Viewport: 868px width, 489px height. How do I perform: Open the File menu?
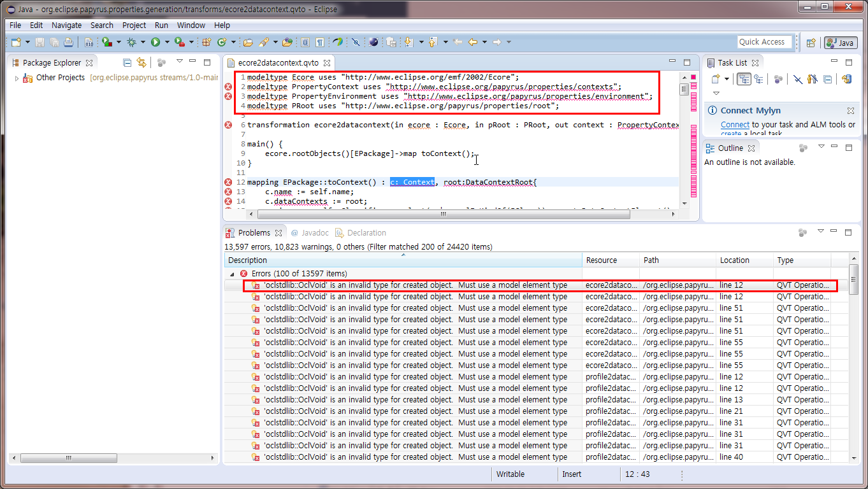[x=15, y=25]
